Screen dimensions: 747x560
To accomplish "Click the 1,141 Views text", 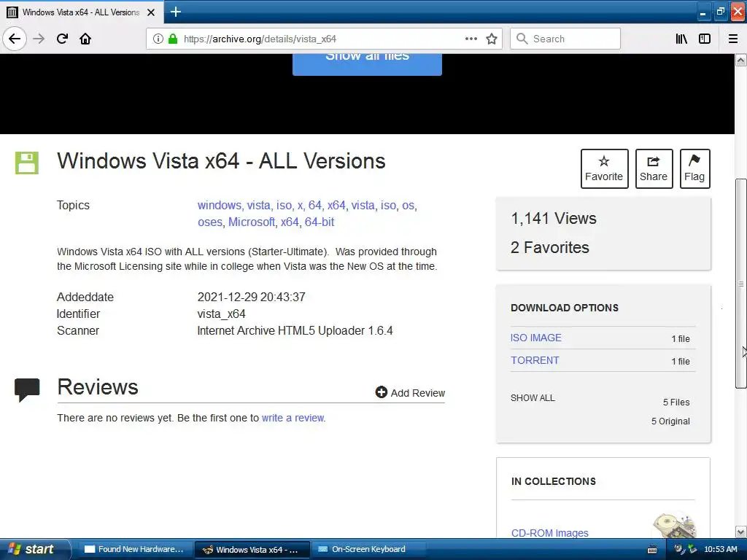I will point(554,218).
